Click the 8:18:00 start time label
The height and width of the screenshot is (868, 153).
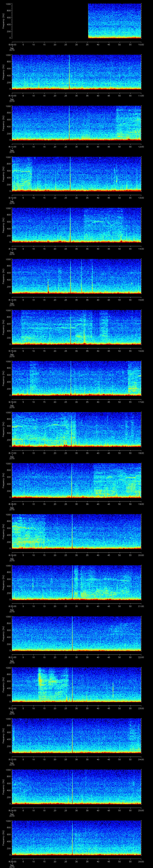pyautogui.click(x=12, y=504)
